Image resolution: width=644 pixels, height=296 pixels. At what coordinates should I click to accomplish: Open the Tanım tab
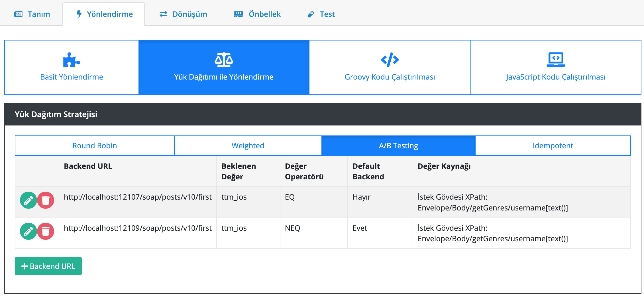pyautogui.click(x=32, y=14)
